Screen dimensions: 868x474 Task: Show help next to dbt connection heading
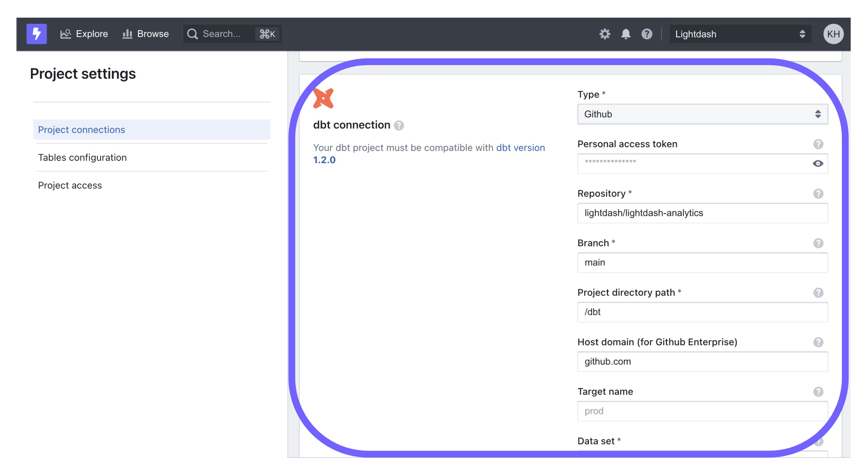[x=399, y=125]
